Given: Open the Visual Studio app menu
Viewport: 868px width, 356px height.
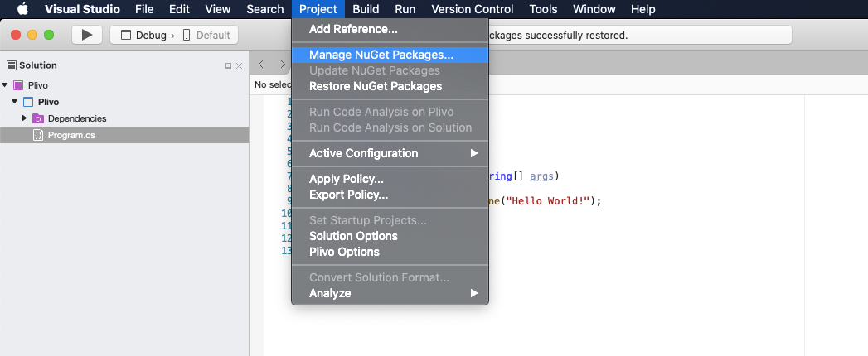Looking at the screenshot, I should click(82, 9).
